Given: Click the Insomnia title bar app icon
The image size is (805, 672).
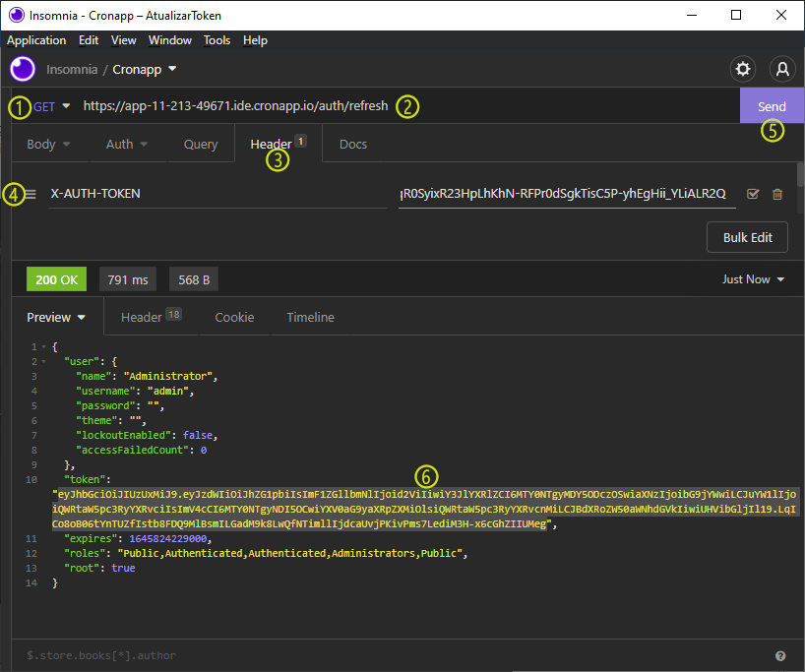Looking at the screenshot, I should [17, 15].
